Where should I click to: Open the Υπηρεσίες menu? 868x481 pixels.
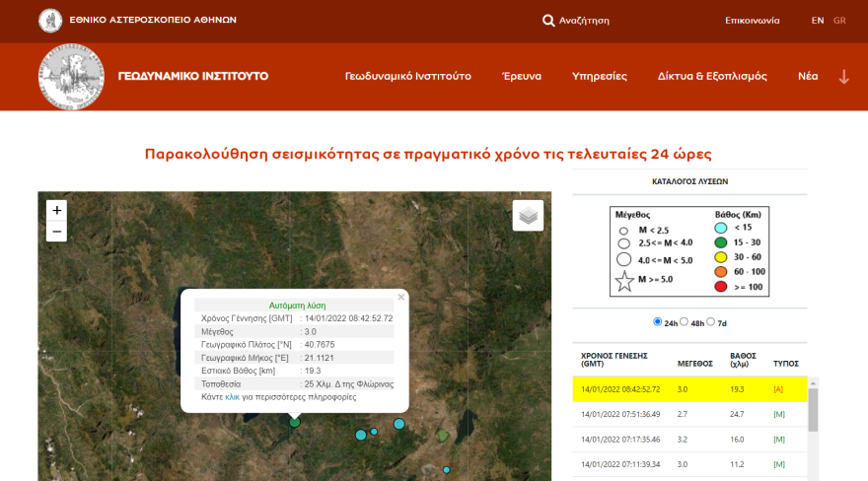(600, 76)
